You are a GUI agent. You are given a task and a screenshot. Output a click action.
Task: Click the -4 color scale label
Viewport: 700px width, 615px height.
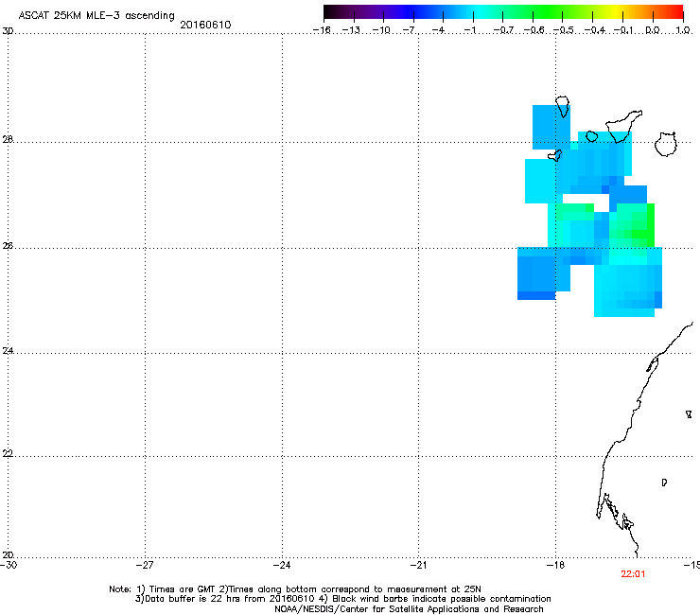438,30
